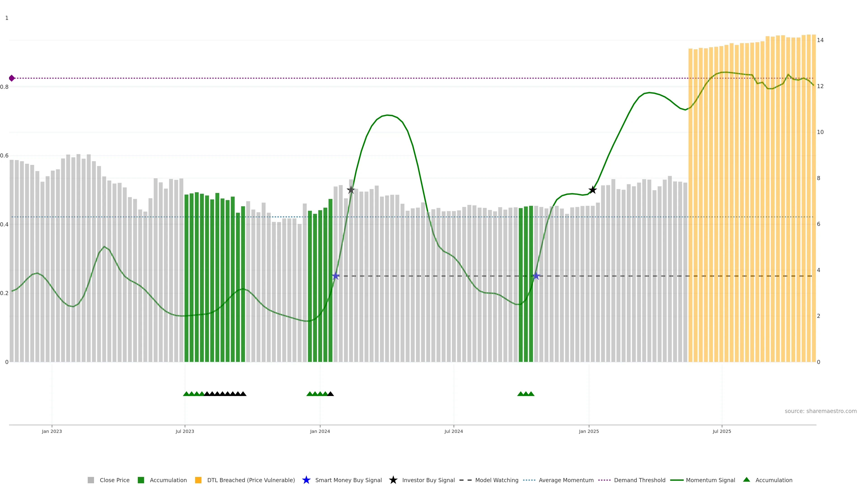Click the Jan 2023 axis label

[52, 432]
